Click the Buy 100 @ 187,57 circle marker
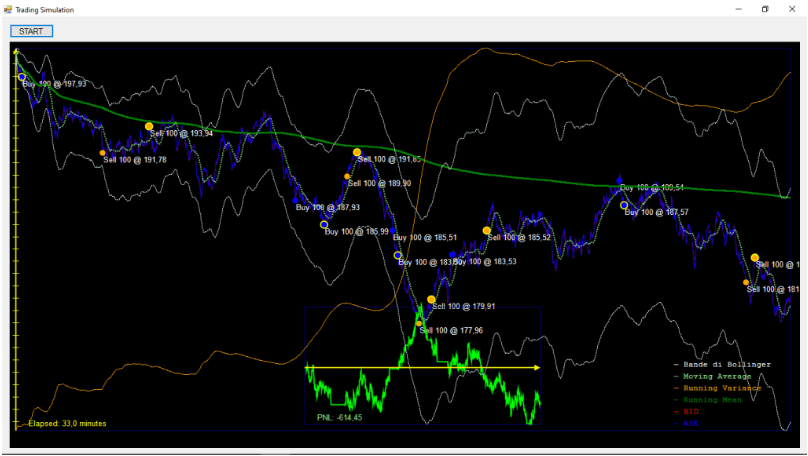 point(624,205)
